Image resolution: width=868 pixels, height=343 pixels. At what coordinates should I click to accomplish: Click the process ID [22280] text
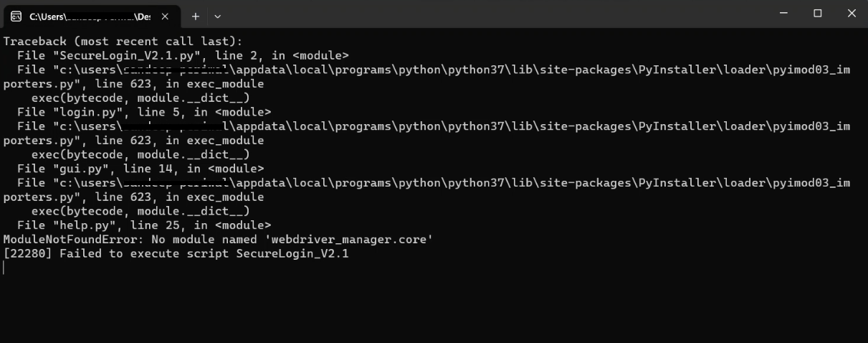(27, 253)
